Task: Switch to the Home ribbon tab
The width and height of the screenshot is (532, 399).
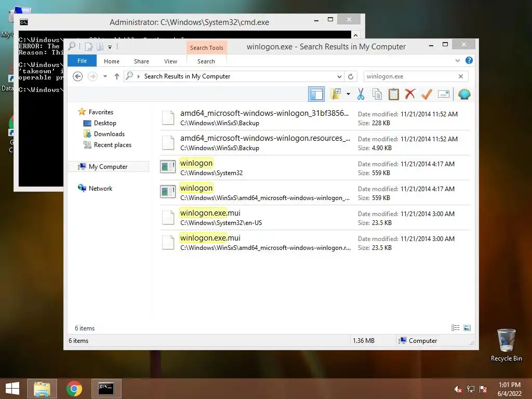Action: tap(112, 61)
